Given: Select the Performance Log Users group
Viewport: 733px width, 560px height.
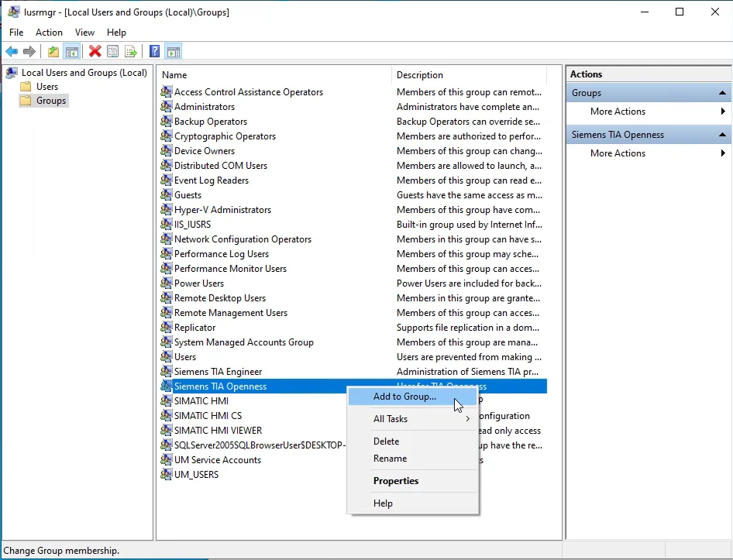Looking at the screenshot, I should [222, 254].
